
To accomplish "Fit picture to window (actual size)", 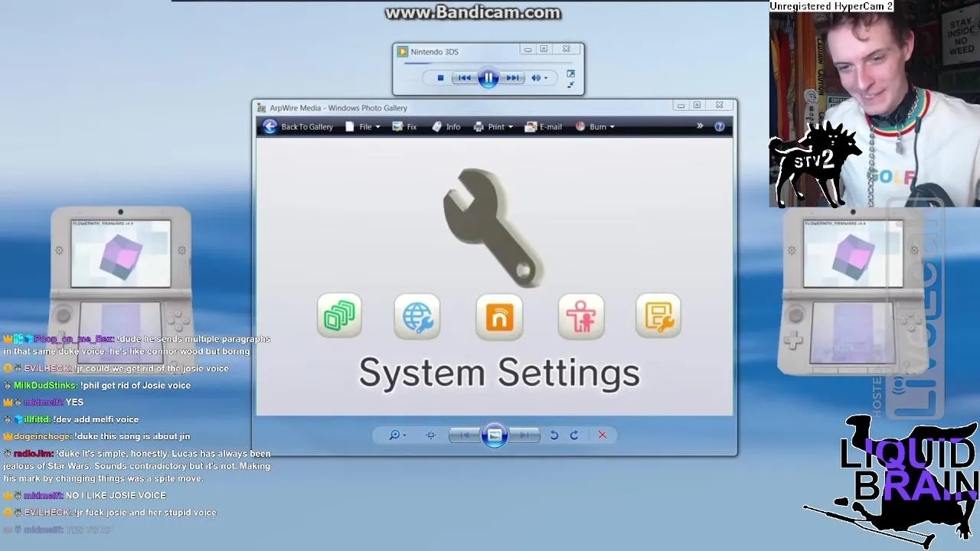I will coord(431,435).
